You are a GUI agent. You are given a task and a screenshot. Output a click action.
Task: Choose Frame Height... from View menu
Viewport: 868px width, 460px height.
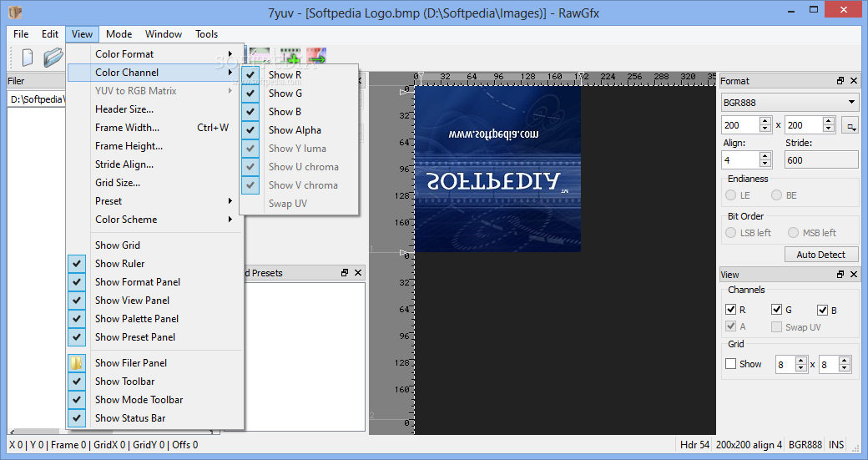click(x=155, y=146)
